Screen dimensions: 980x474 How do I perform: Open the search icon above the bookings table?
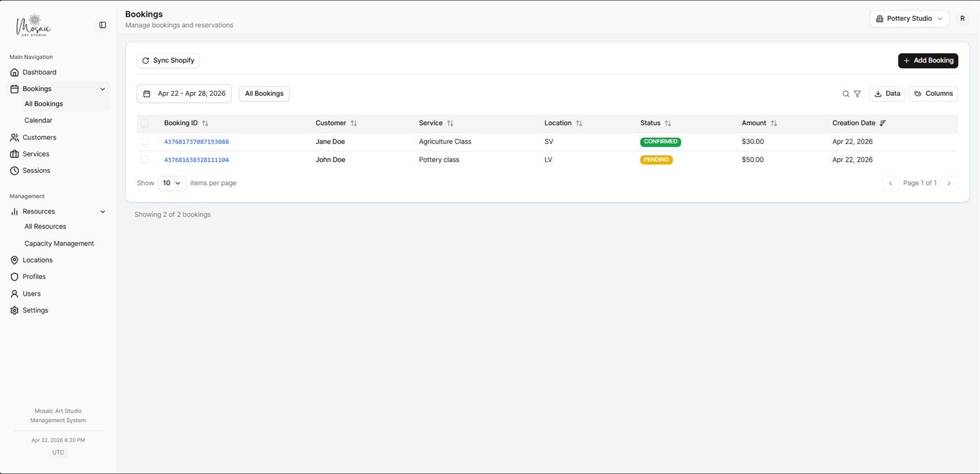click(x=846, y=94)
